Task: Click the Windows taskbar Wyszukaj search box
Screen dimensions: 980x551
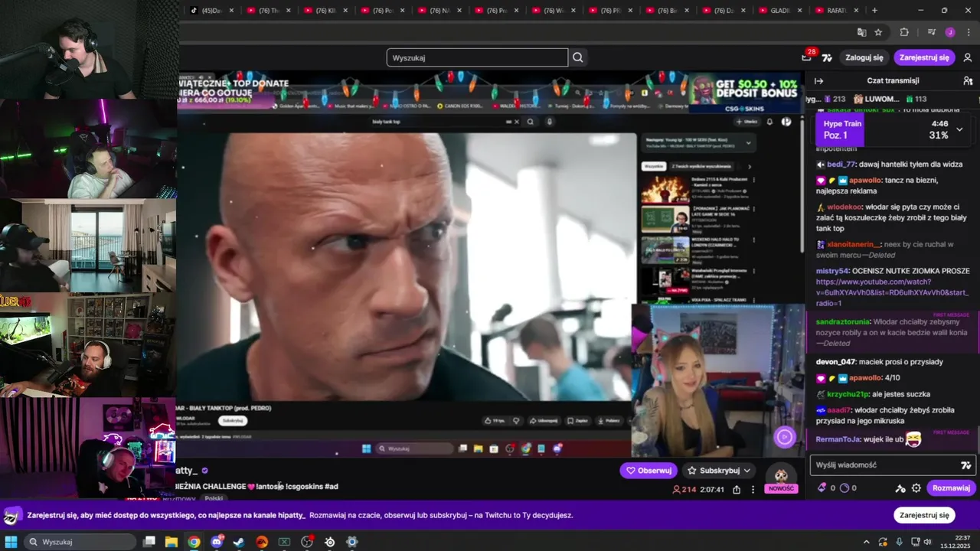Action: click(x=81, y=542)
